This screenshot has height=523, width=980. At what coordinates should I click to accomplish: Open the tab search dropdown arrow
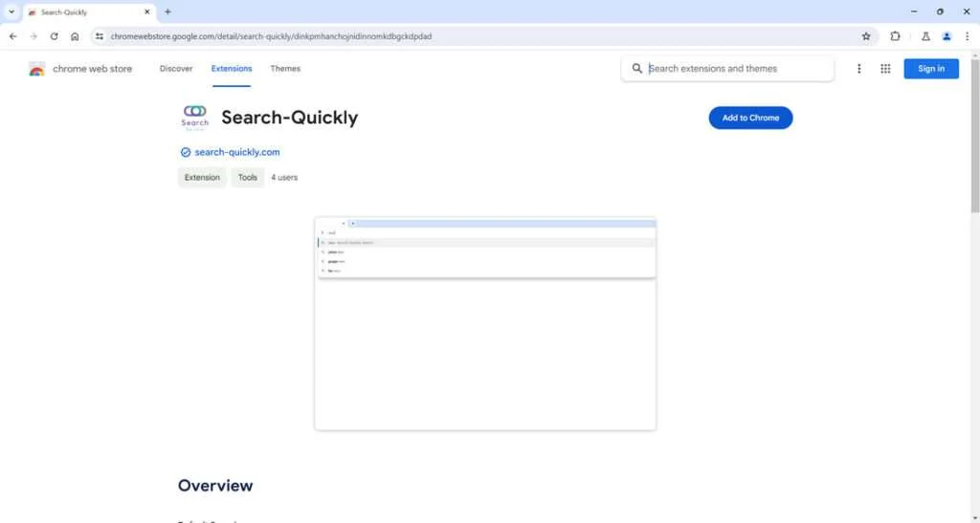click(11, 11)
